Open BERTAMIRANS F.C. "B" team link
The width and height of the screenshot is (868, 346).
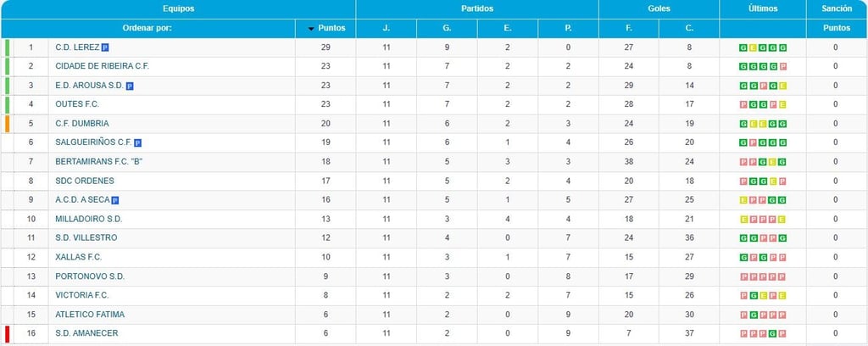tap(100, 161)
